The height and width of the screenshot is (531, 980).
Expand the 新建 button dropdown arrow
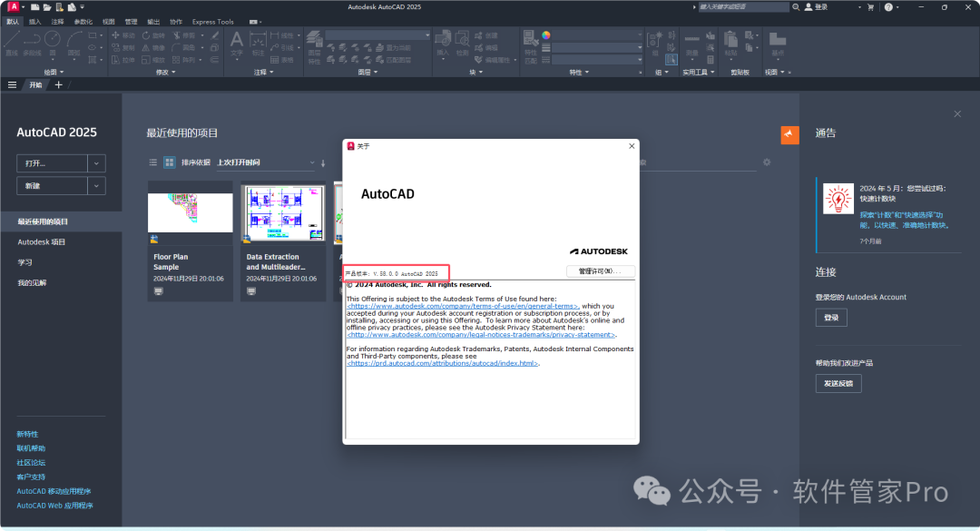click(96, 186)
